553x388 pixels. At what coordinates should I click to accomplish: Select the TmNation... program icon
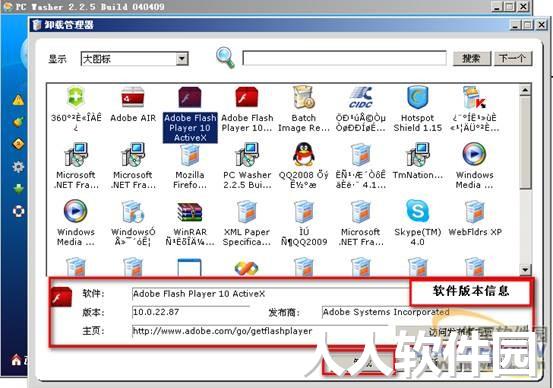(418, 154)
